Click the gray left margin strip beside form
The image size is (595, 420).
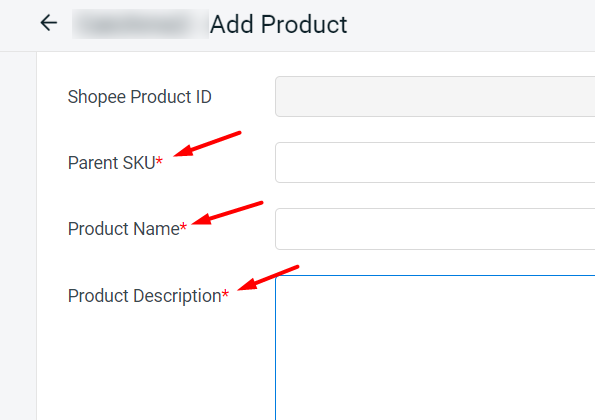(x=18, y=235)
